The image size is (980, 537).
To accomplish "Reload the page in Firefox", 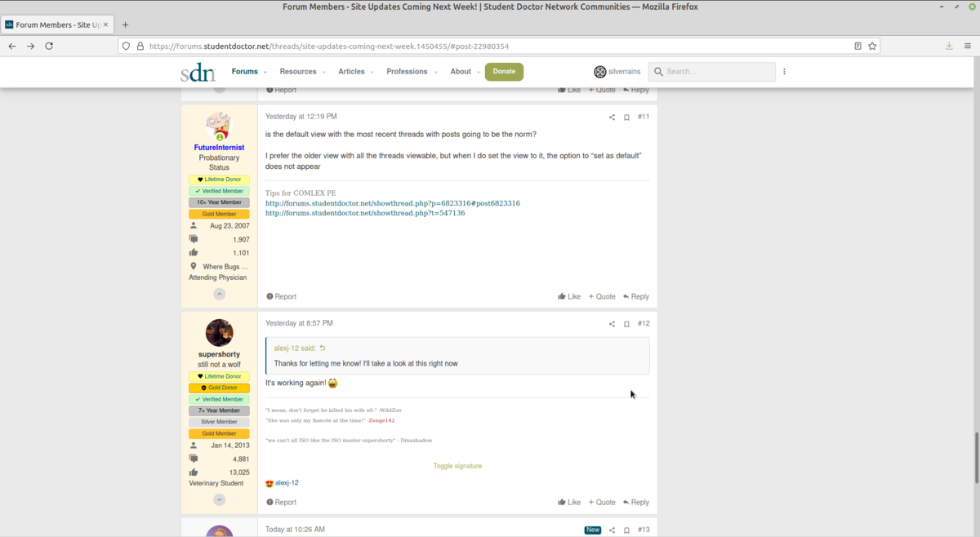I will click(49, 47).
